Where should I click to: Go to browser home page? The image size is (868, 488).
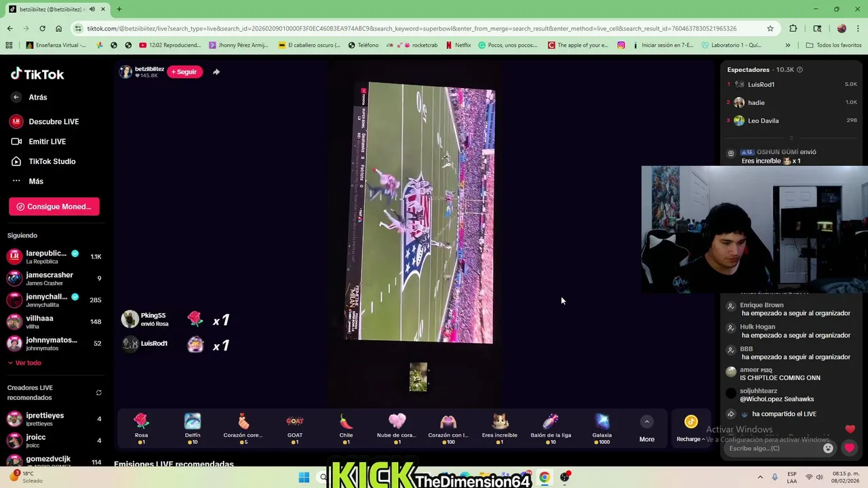click(58, 28)
